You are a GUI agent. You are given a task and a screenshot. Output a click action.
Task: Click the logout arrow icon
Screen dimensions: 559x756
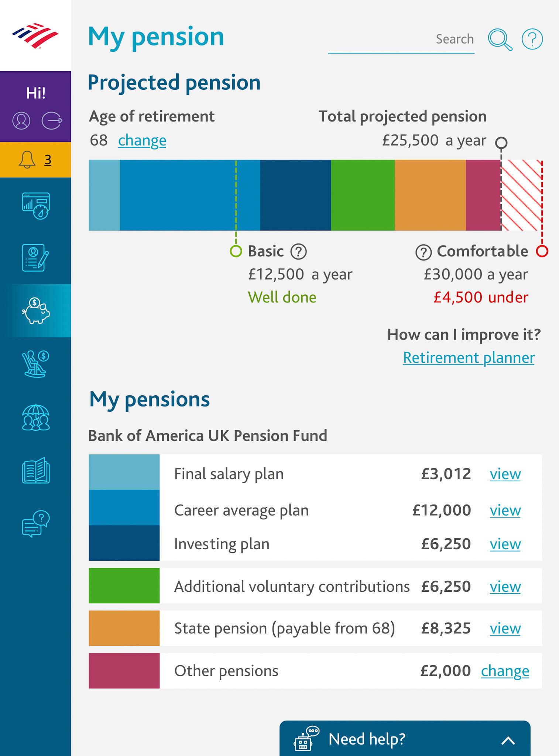click(x=52, y=121)
